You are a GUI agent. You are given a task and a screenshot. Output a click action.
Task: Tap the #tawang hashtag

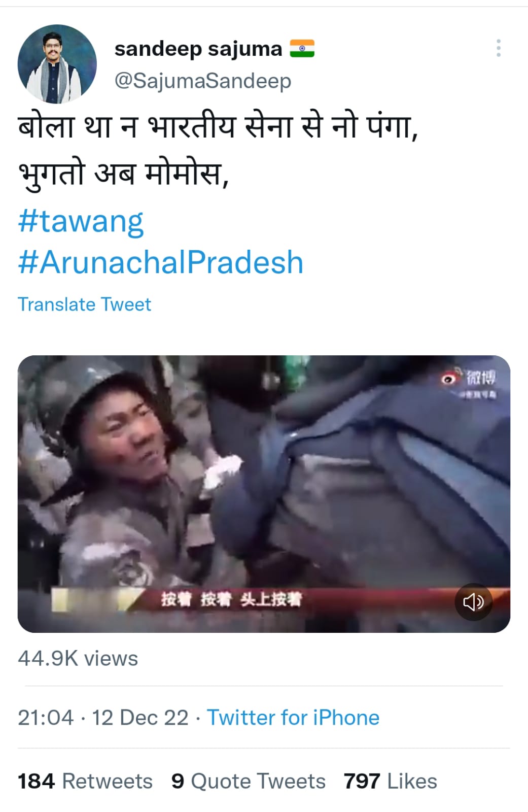coord(81,221)
